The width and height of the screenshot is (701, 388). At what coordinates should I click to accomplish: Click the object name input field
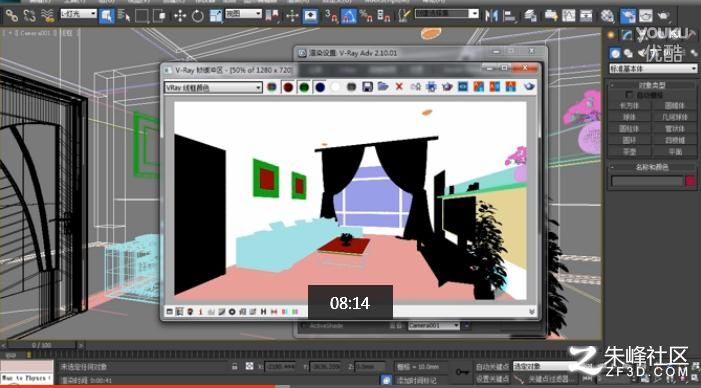pyautogui.click(x=647, y=181)
